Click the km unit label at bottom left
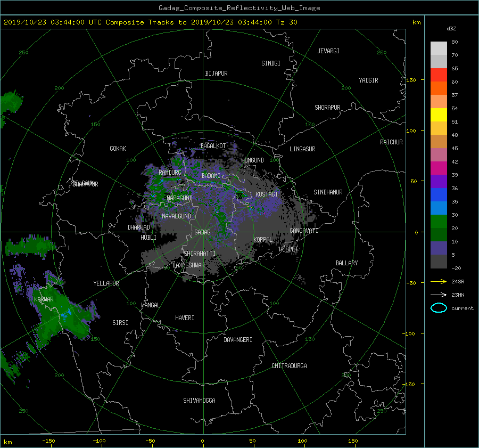Screen dimensions: 479x448 click(7, 442)
